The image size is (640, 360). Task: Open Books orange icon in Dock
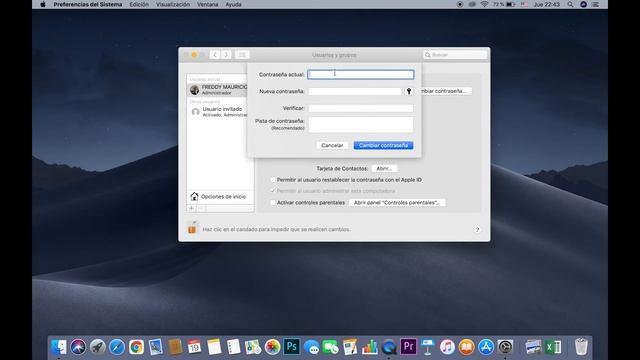pyautogui.click(x=467, y=347)
